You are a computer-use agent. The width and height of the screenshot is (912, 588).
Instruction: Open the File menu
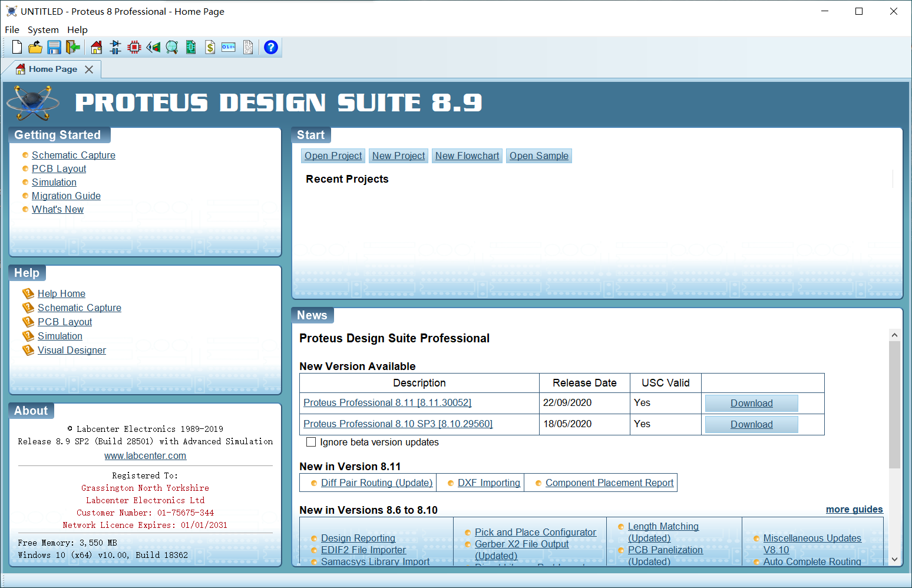tap(12, 29)
